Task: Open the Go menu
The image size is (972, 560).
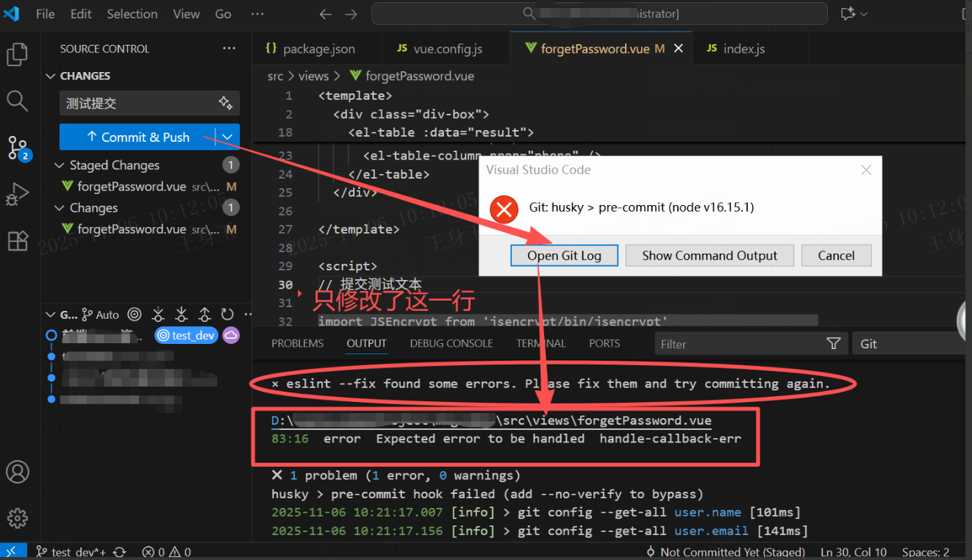Action: (x=224, y=14)
